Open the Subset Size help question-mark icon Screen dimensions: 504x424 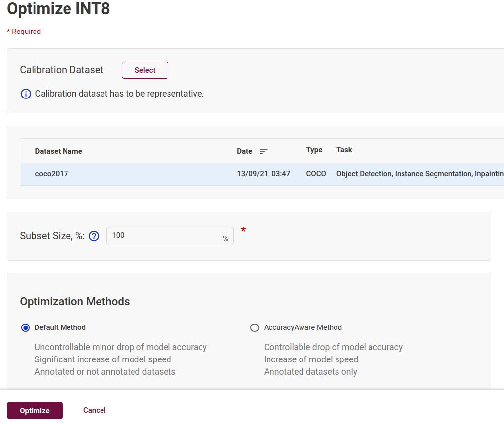click(94, 236)
